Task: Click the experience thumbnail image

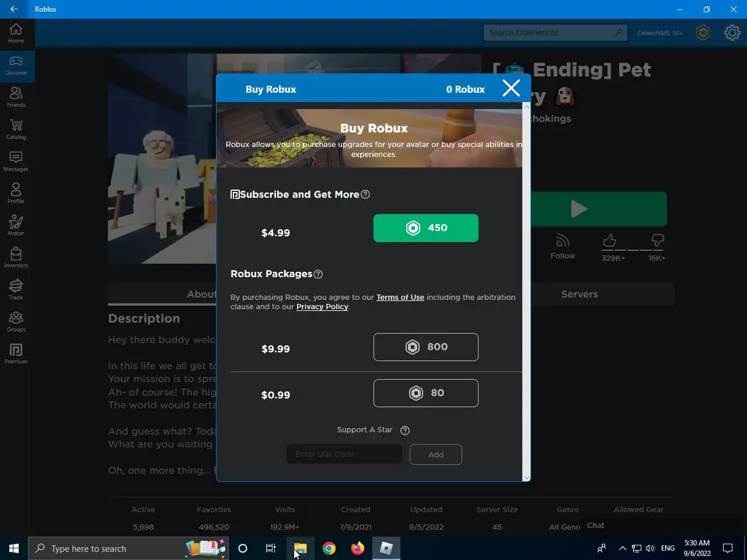Action: (x=162, y=159)
